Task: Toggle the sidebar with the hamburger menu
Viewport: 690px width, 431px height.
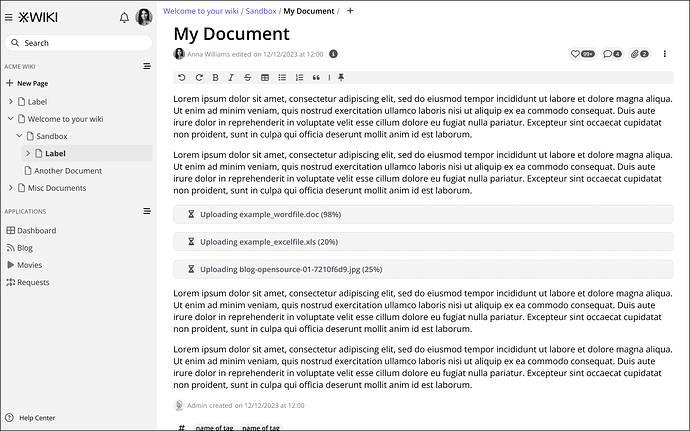Action: (x=10, y=17)
